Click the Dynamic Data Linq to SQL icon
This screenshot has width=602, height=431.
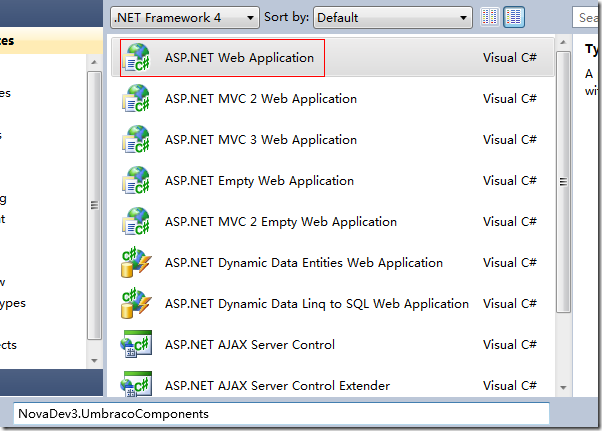136,304
